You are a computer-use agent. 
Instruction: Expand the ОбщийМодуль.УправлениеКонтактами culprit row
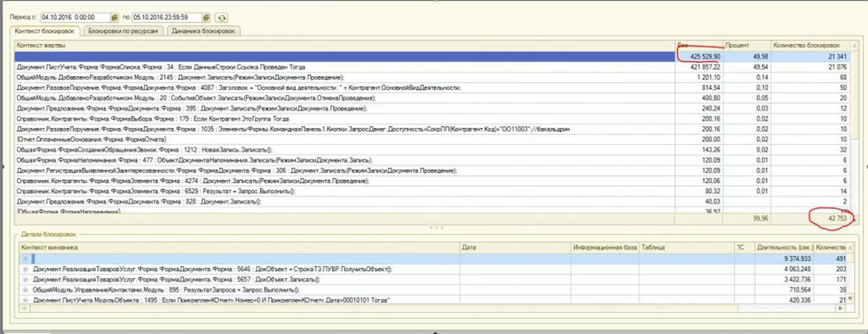(26, 290)
